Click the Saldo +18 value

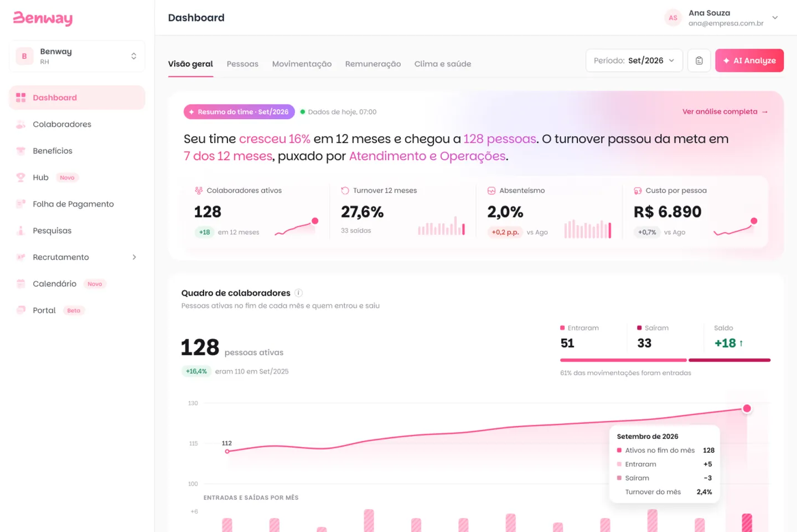pyautogui.click(x=728, y=343)
